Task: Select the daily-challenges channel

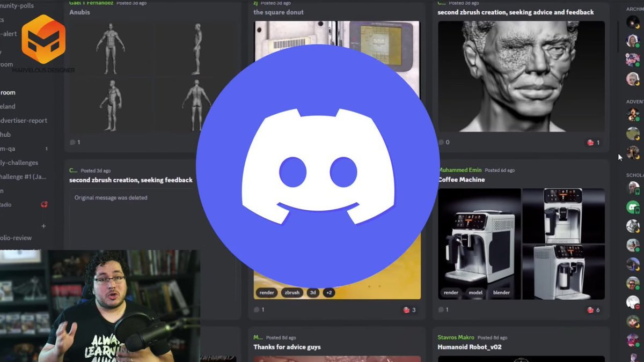Action: pyautogui.click(x=19, y=162)
